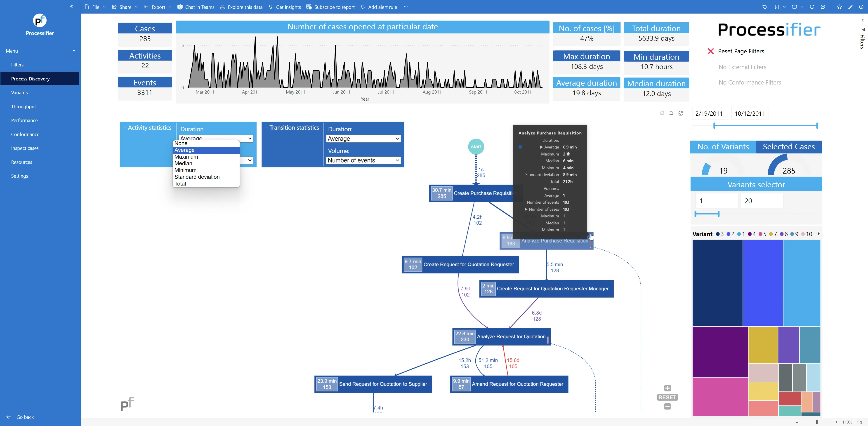The image size is (868, 426).
Task: Click the More options ellipsis in the top toolbar
Action: tap(406, 7)
